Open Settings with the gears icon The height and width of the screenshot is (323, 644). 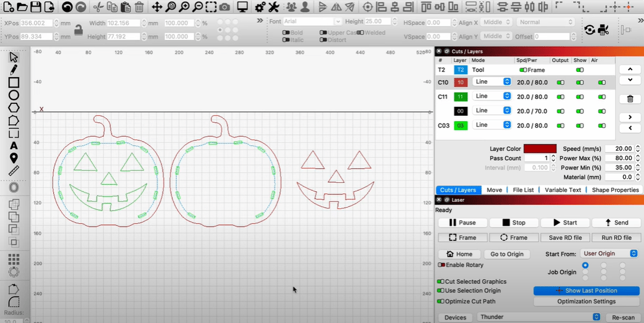pos(260,7)
